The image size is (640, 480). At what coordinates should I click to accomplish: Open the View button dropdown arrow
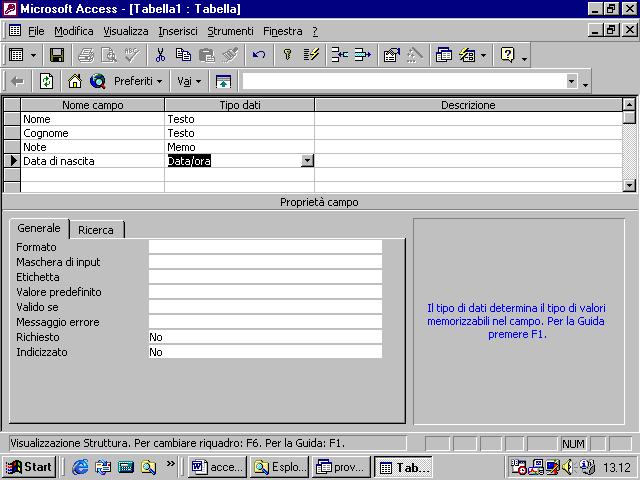[x=33, y=55]
